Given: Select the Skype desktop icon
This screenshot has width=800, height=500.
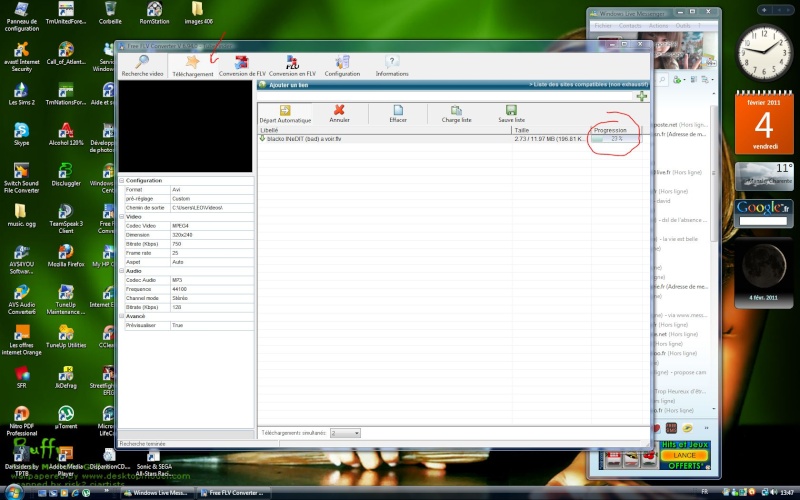Looking at the screenshot, I should (21, 135).
